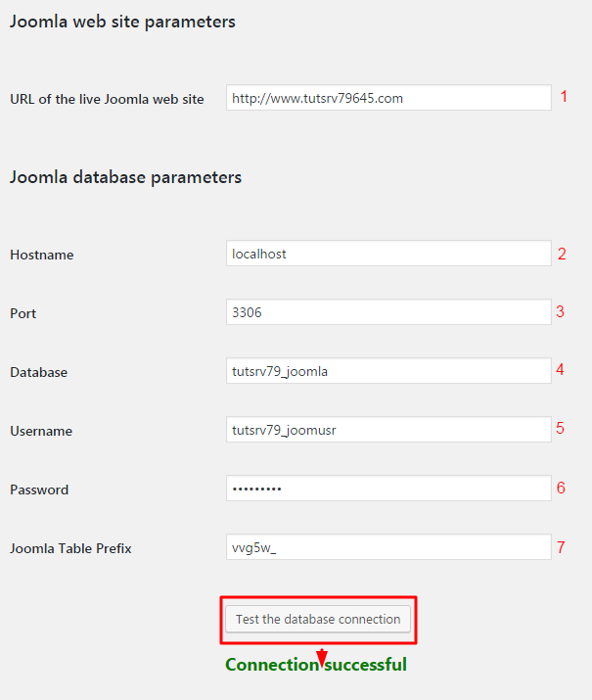Focus the masked Password input field
The height and width of the screenshot is (700, 592).
(x=388, y=489)
